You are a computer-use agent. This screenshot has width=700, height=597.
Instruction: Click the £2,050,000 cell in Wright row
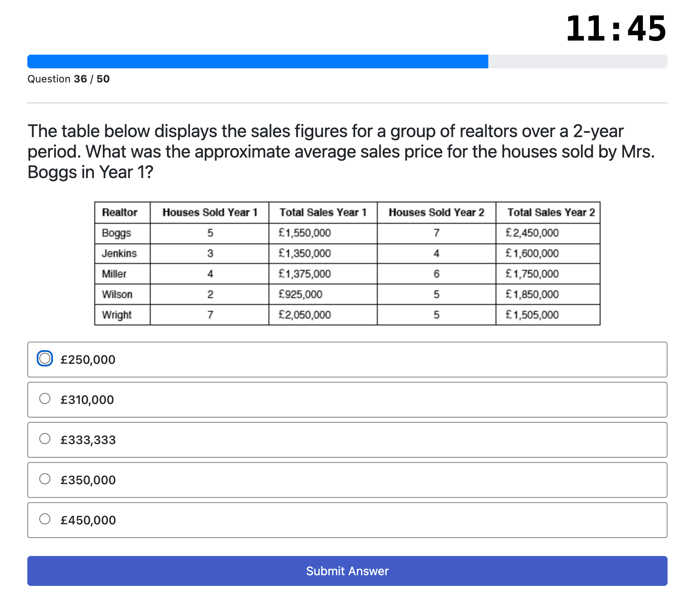pyautogui.click(x=304, y=315)
